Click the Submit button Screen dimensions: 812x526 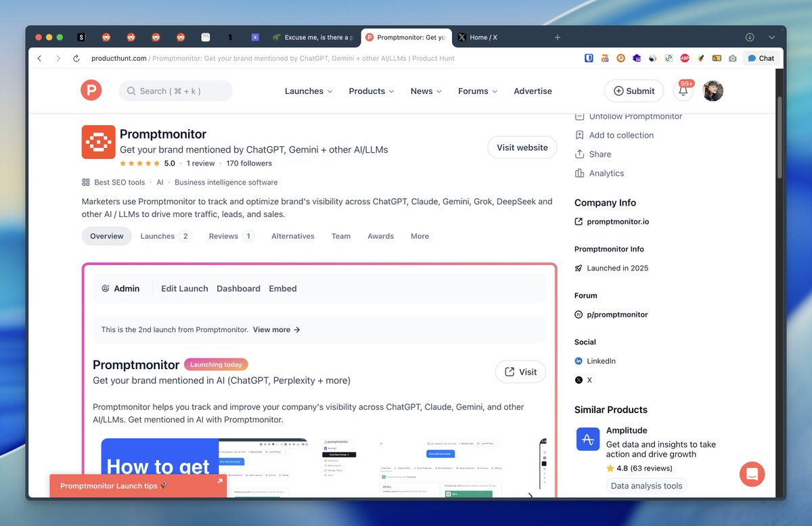(634, 91)
